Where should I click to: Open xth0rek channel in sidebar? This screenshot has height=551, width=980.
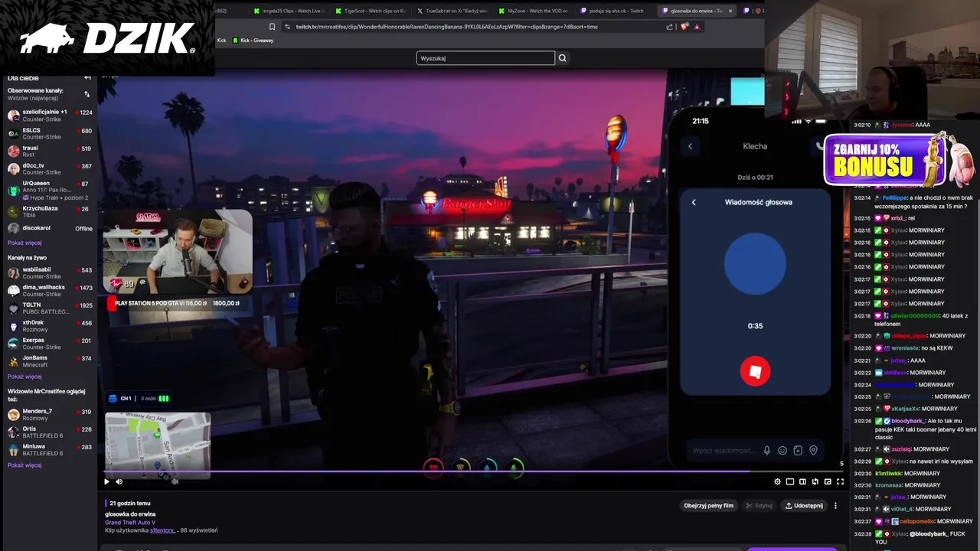click(50, 326)
